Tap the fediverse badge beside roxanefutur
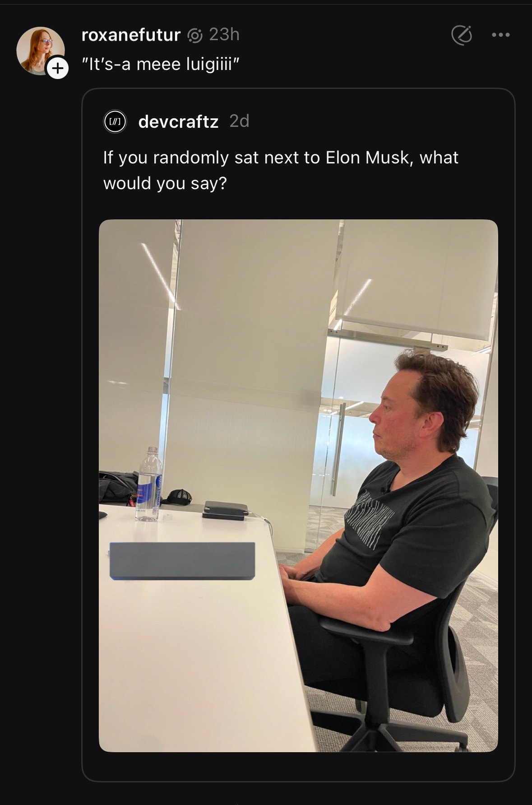532x805 pixels. (194, 35)
